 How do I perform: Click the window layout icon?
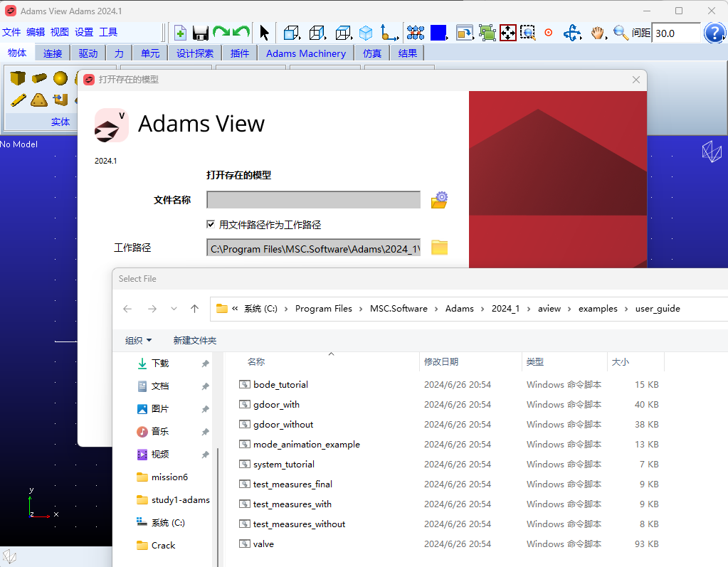click(464, 33)
